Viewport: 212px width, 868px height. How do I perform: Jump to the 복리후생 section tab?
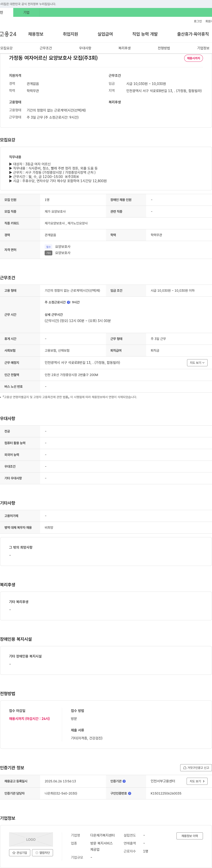pos(124,48)
